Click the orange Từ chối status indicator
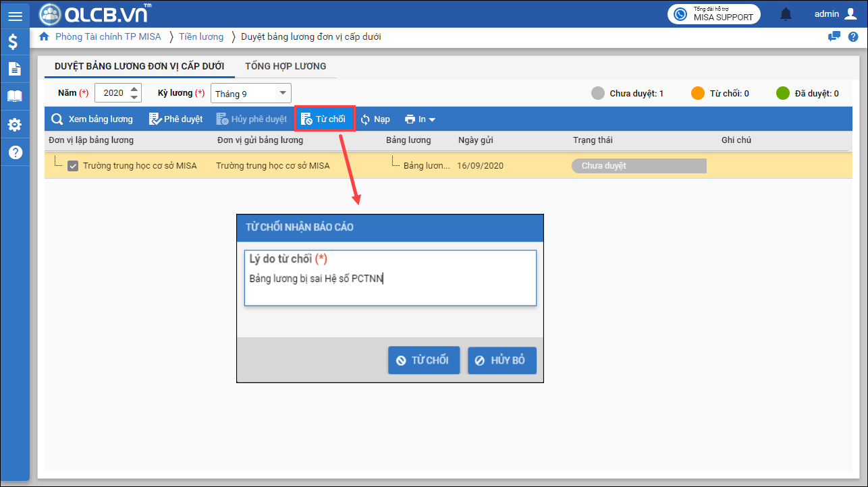The width and height of the screenshot is (868, 487). click(698, 94)
